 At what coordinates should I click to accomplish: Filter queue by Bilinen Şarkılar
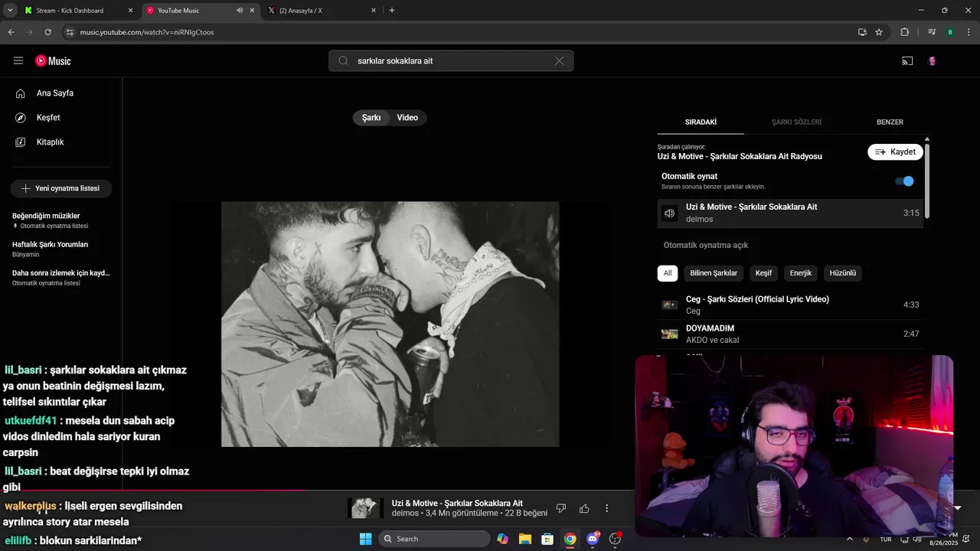click(x=714, y=273)
